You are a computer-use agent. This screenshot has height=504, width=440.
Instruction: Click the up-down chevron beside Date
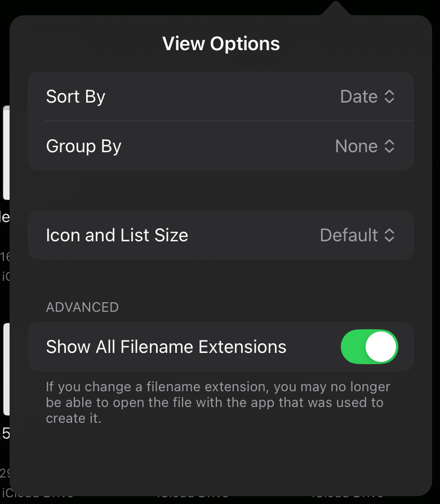tap(389, 97)
